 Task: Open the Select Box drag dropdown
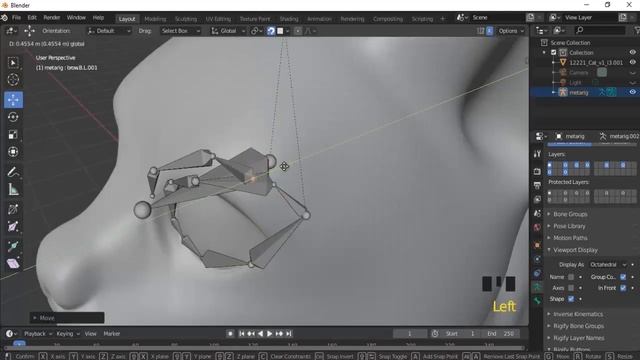click(x=180, y=31)
